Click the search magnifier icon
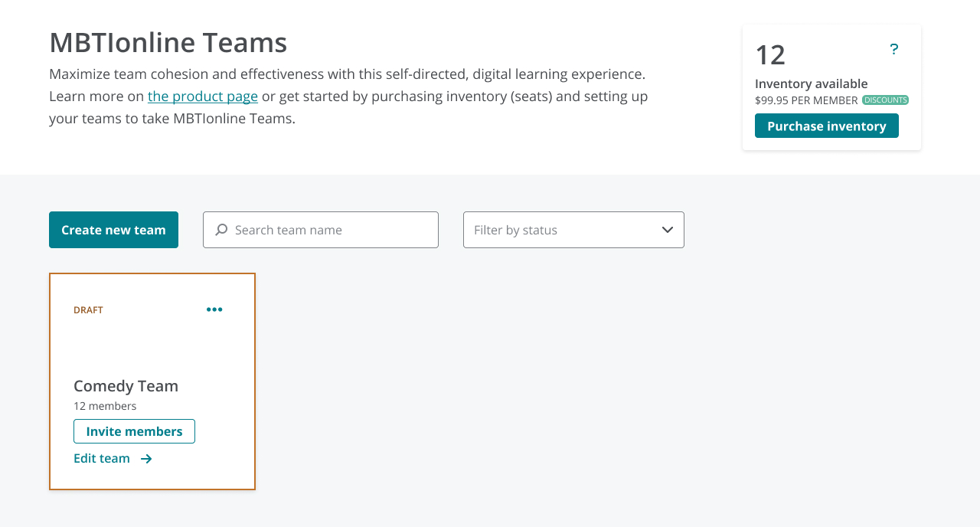Screen dimensions: 980x527 point(221,230)
